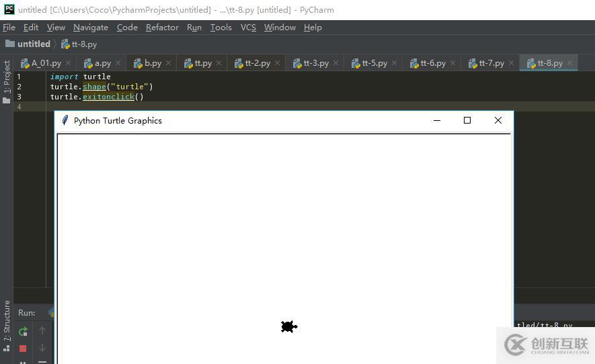This screenshot has width=595, height=364.
Task: Click the up-arrow icon in the Run panel
Action: [x=42, y=330]
